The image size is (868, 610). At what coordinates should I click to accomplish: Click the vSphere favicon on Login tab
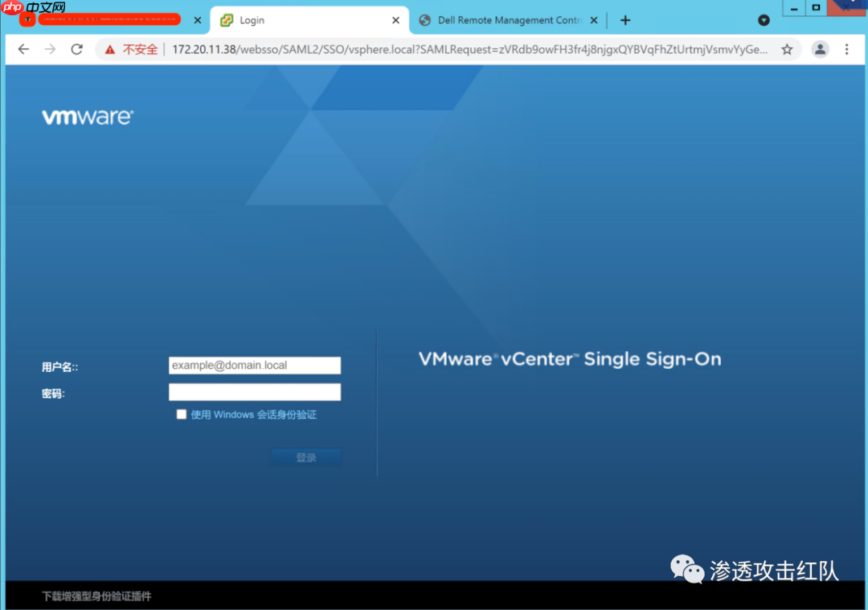[227, 20]
